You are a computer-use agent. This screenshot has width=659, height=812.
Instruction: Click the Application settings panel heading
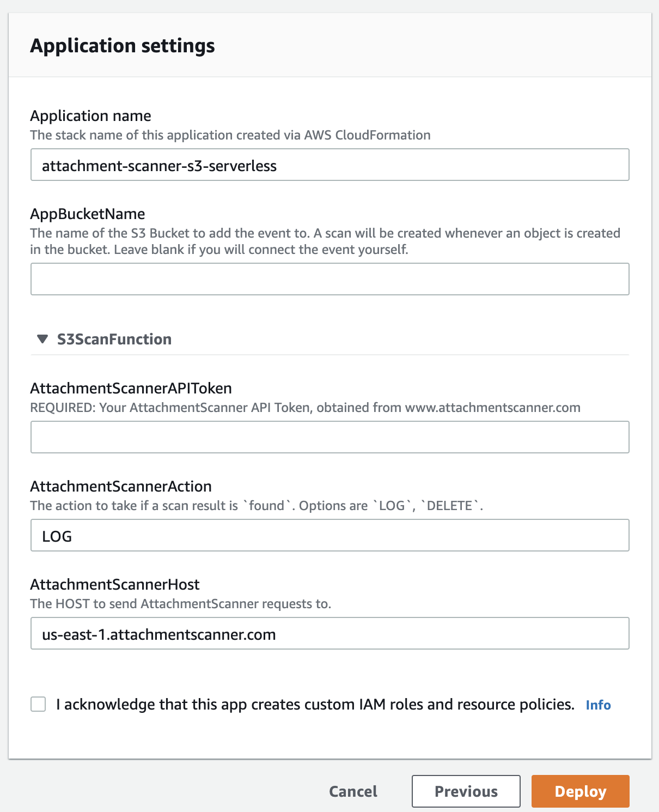123,46
